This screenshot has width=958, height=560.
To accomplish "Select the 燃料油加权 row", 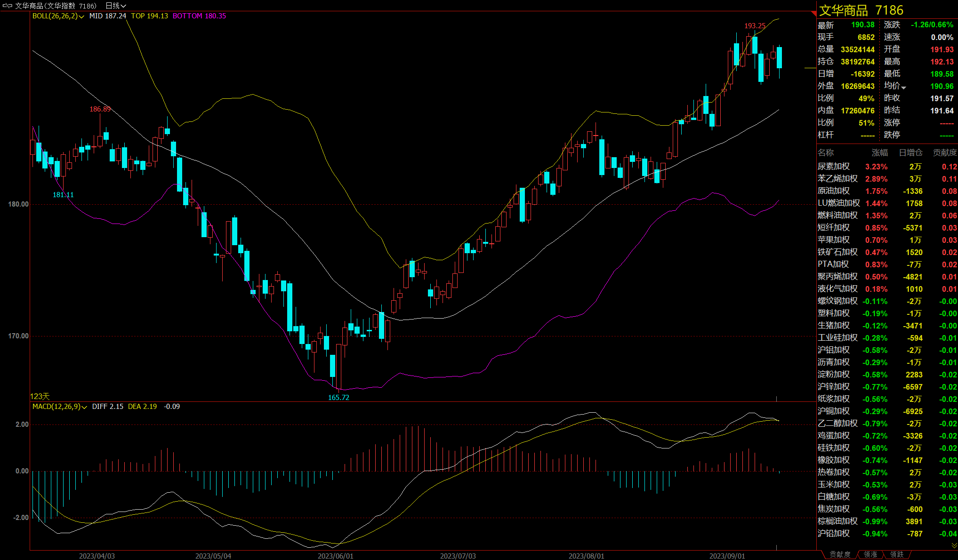I will pos(887,216).
